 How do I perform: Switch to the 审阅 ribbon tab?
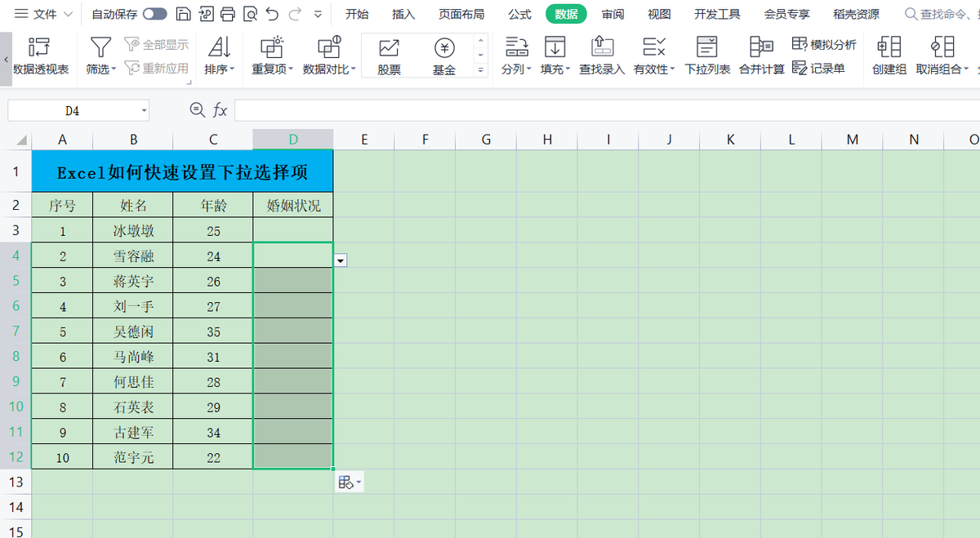tap(612, 14)
